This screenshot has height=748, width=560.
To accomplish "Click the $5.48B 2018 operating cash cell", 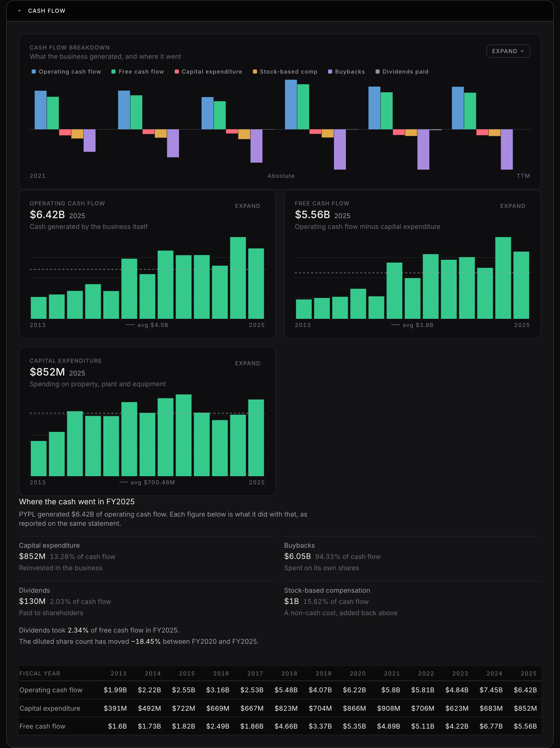I will 286,690.
